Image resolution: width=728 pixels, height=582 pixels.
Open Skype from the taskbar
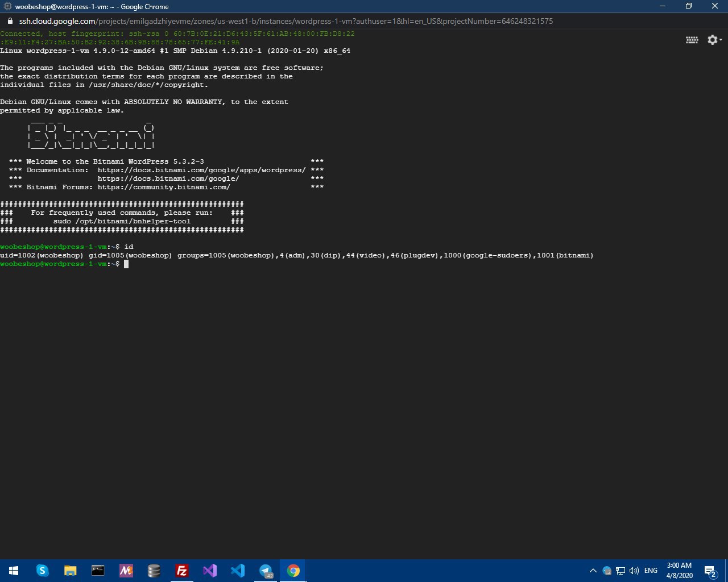(42, 571)
